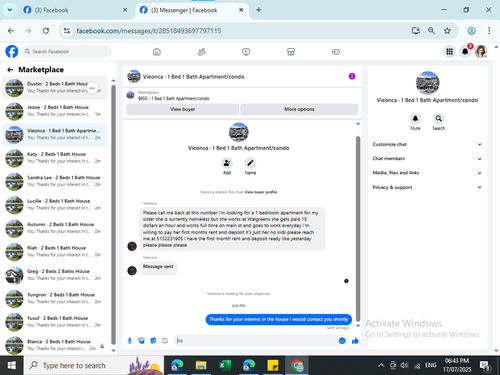The width and height of the screenshot is (500, 375).
Task: Select the Messenger | Facebook tab
Action: 192,10
